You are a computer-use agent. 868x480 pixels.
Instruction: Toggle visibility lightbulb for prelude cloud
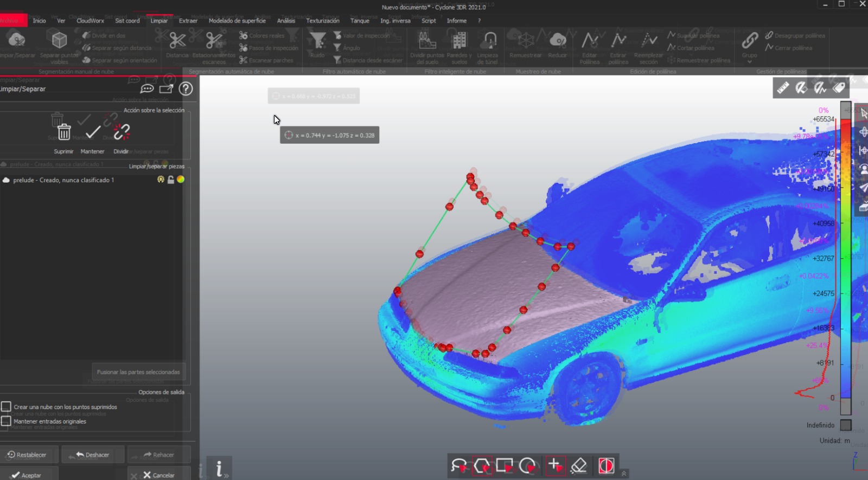161,180
